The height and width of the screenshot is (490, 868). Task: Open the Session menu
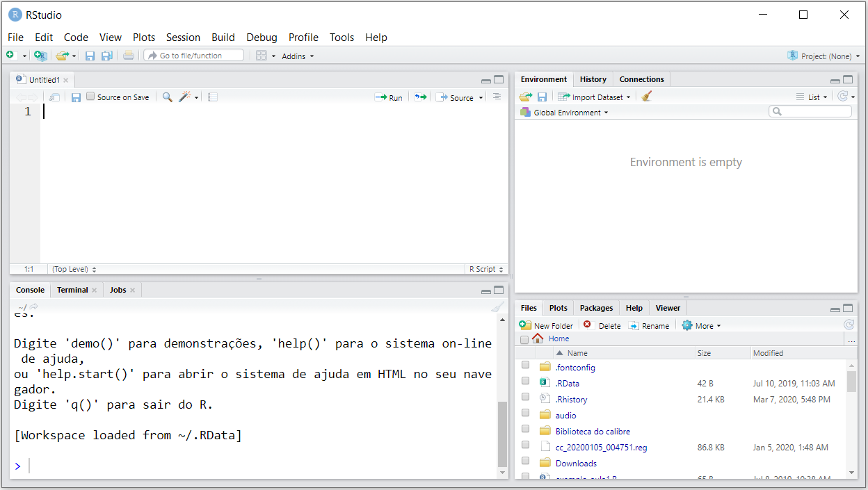[x=183, y=38]
